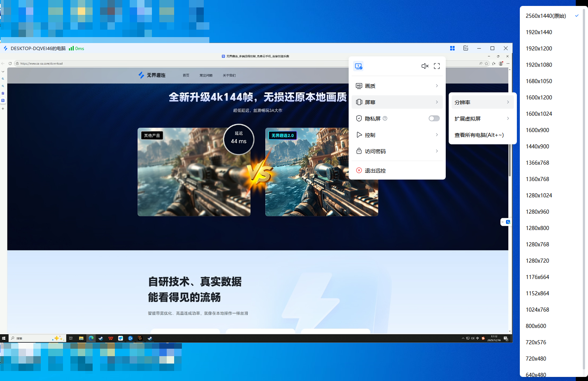This screenshot has height=381, width=588.
Task: Open the remote browser profile avatar
Action: 501,63
